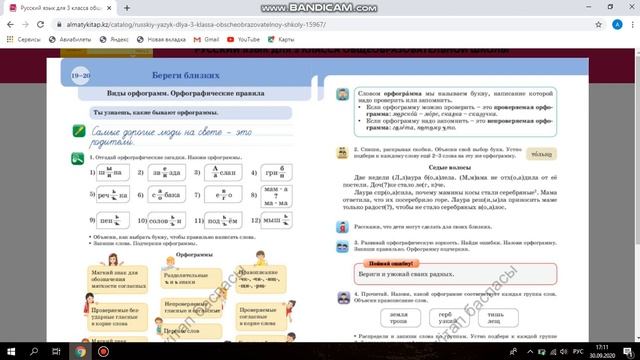This screenshot has width=640, height=360.
Task: Open the Авиабилеты bookmark
Action: coord(70,40)
